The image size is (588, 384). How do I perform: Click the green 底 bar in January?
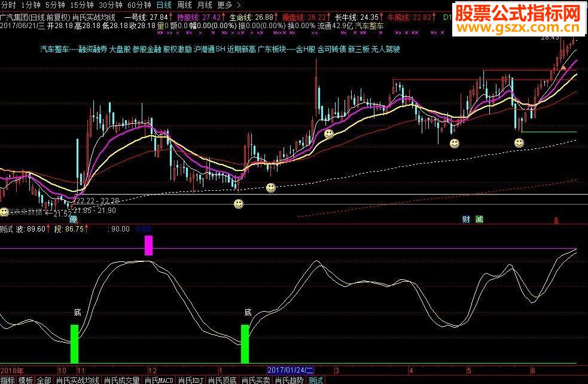coord(245,344)
